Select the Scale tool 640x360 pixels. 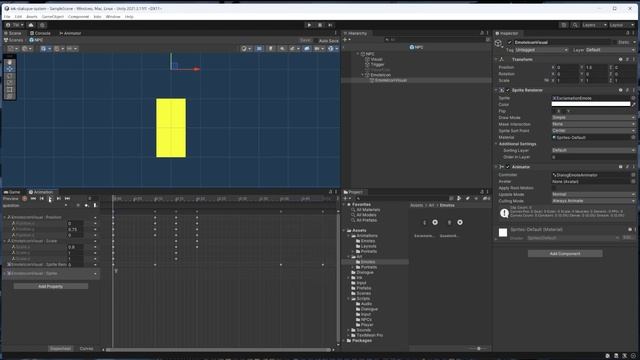pyautogui.click(x=10, y=83)
